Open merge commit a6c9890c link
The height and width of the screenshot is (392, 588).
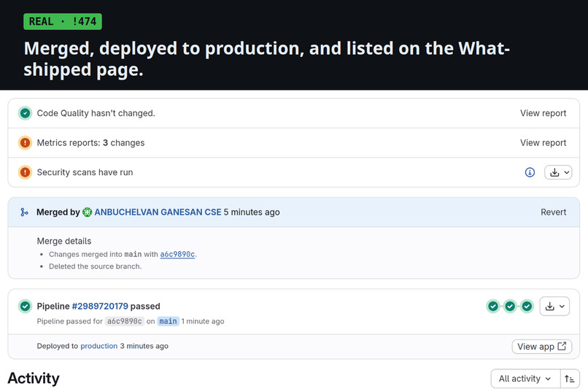pyautogui.click(x=177, y=254)
